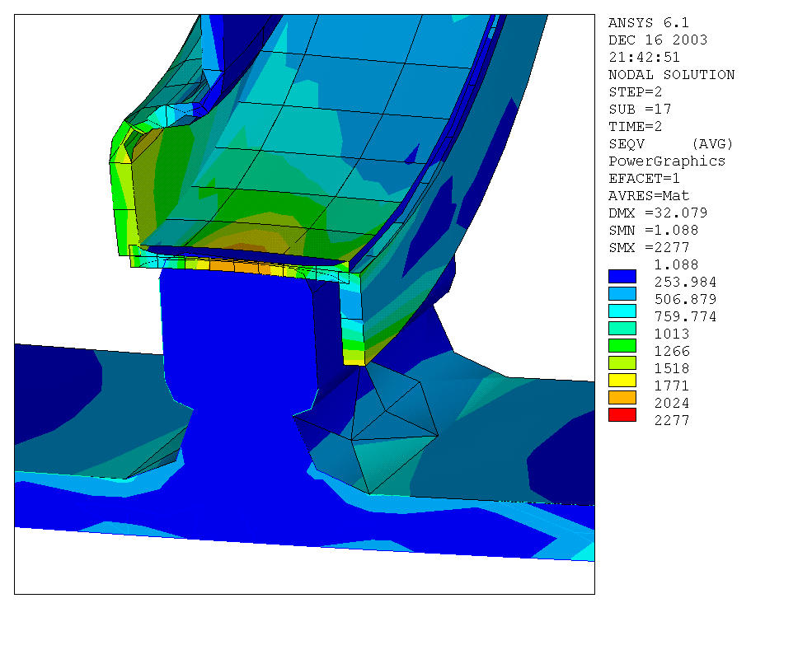Viewport: 812px width, 645px height.
Task: Click the date text DEC 16 2003
Action: point(658,40)
